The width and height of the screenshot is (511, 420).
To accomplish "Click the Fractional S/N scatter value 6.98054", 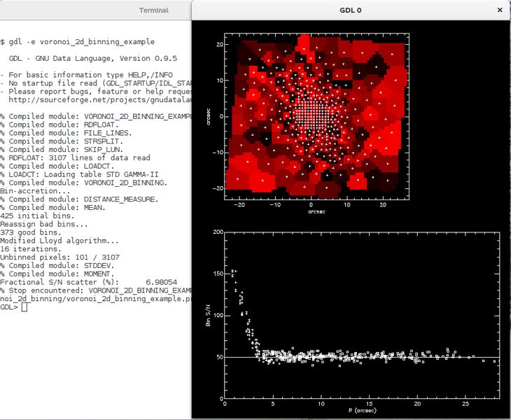I will pos(161,282).
